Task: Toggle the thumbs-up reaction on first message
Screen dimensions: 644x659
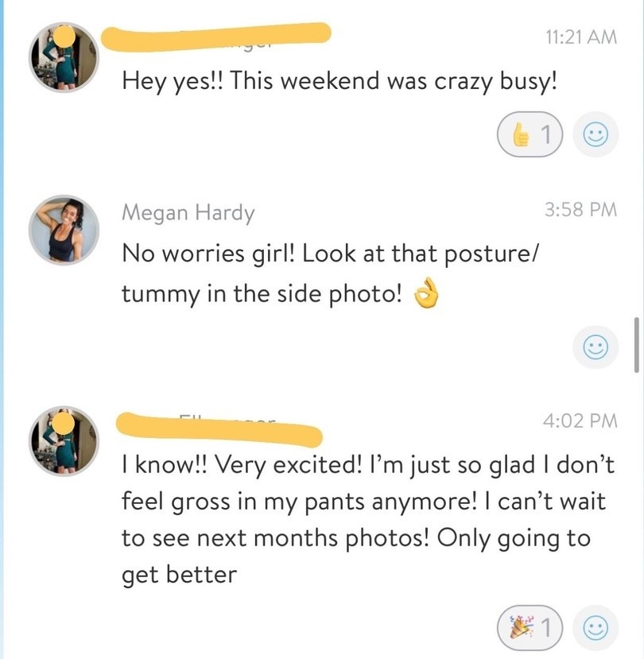Action: 530,136
